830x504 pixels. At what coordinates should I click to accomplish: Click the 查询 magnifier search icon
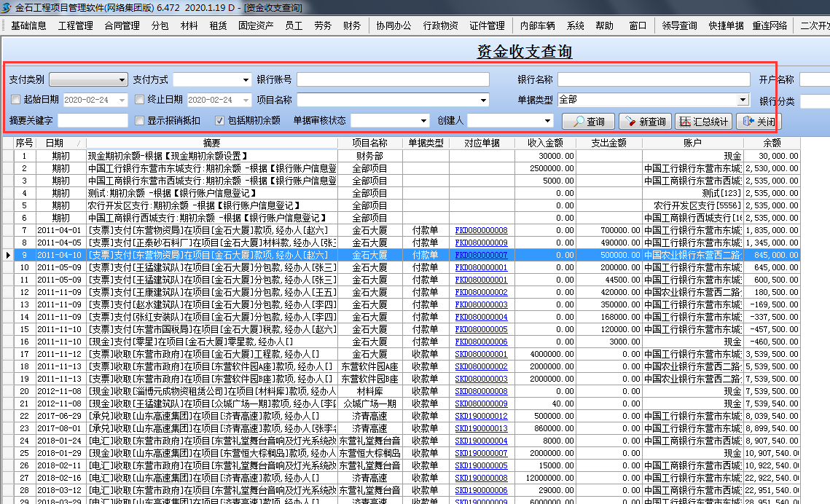click(580, 122)
